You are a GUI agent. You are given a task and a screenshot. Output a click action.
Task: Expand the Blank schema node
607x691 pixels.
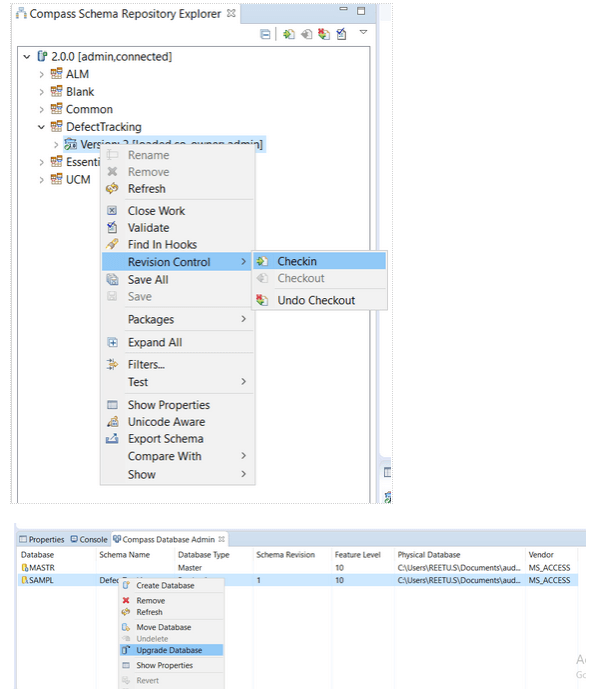point(41,92)
